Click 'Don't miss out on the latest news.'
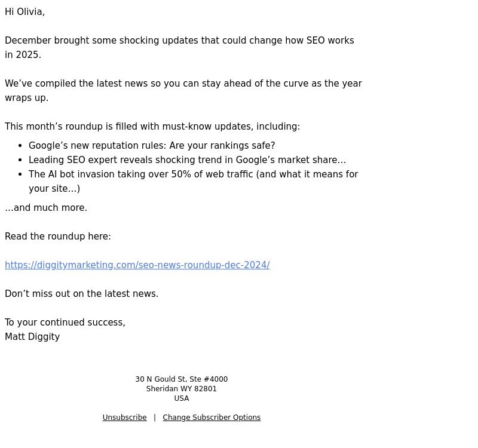The height and width of the screenshot is (448, 478). [x=82, y=294]
